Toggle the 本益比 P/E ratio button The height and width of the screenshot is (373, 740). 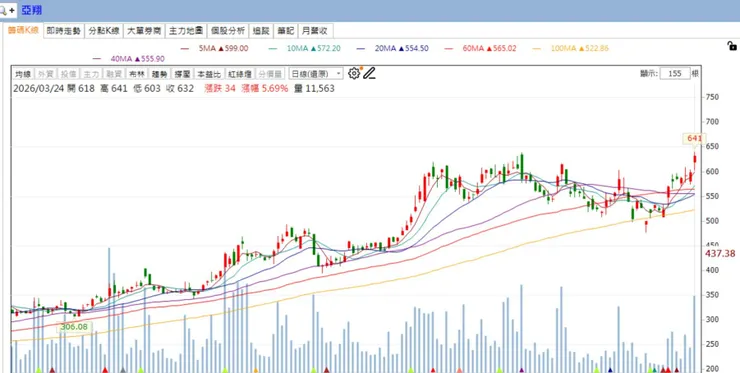(x=208, y=74)
